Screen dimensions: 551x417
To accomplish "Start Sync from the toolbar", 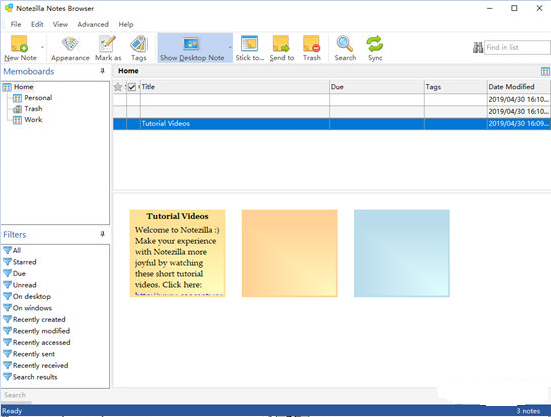I will [375, 48].
